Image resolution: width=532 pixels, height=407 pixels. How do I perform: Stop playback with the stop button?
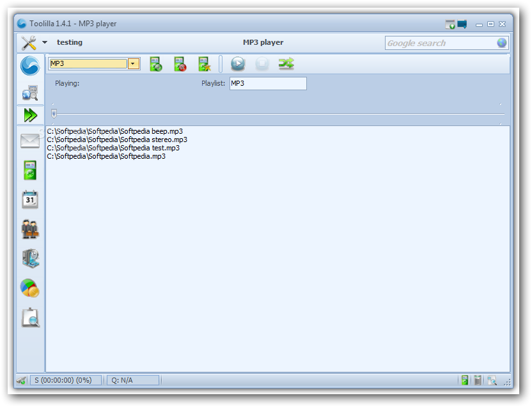(x=262, y=63)
